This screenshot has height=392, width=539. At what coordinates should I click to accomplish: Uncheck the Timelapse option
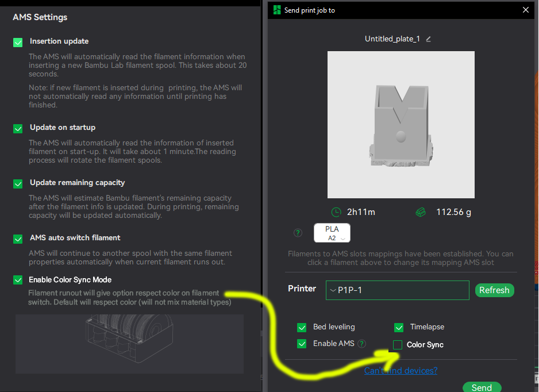click(x=399, y=328)
